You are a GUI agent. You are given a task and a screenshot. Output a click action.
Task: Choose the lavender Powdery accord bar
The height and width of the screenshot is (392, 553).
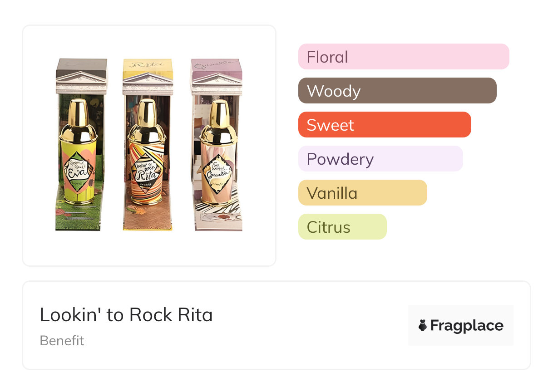[380, 159]
